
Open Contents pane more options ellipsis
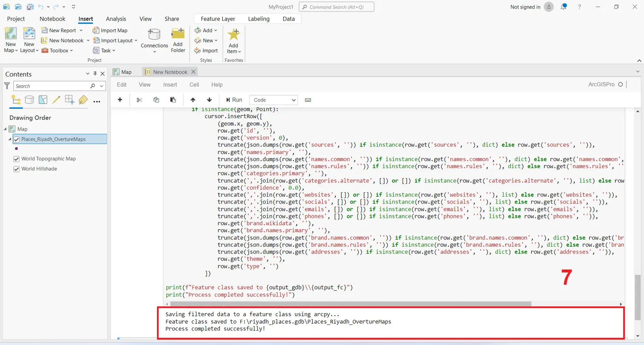pyautogui.click(x=97, y=102)
